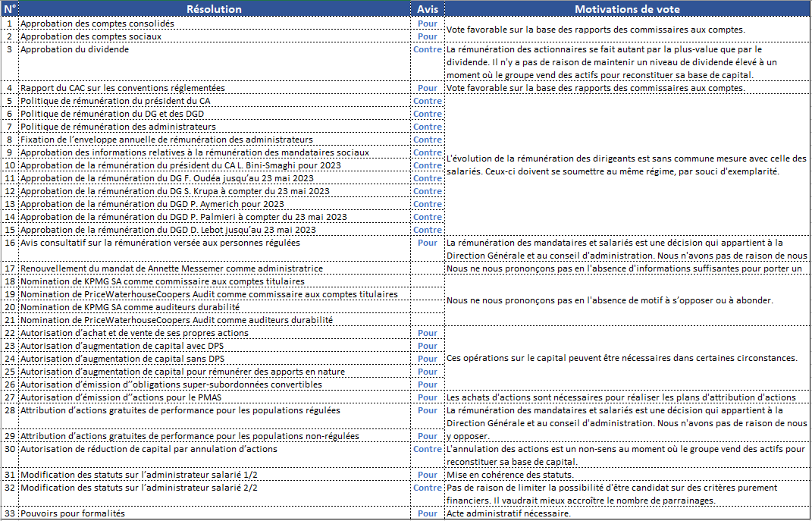Click the 'Avis' column header
Screen dimensions: 812x521
click(428, 9)
